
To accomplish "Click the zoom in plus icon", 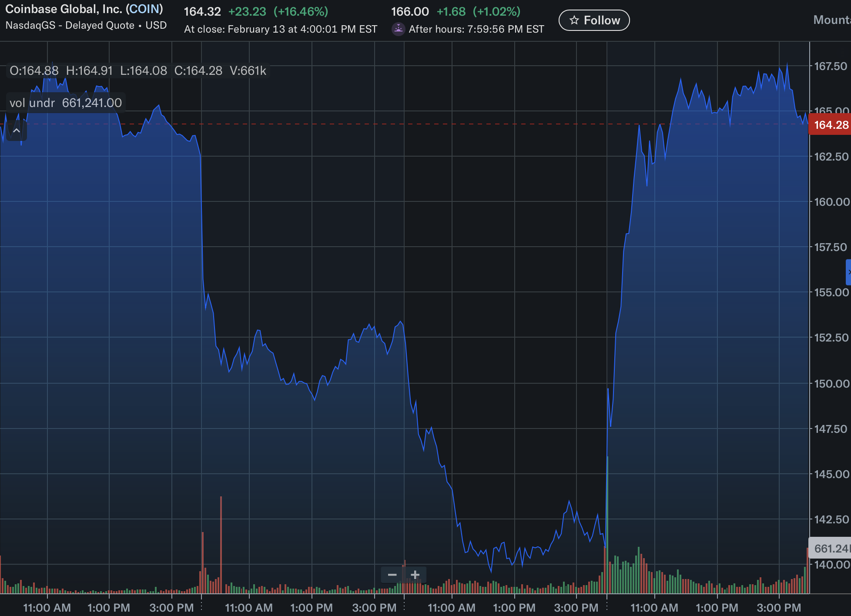I will point(415,575).
